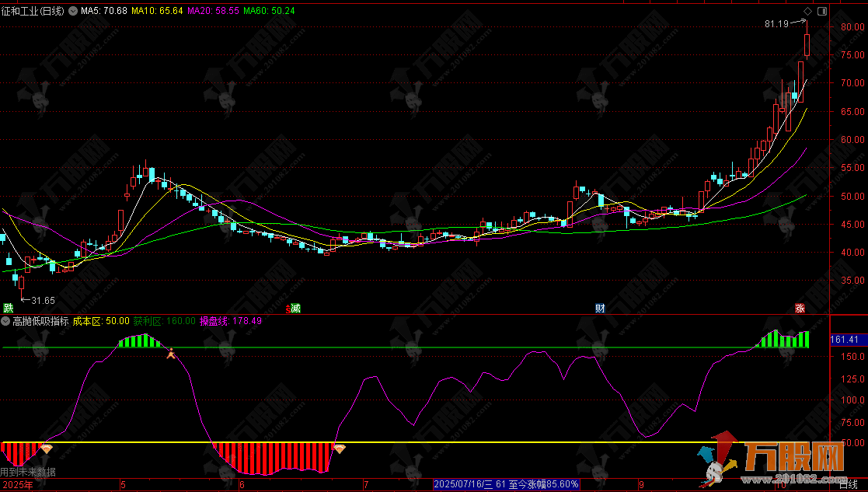
Task: Open the 日线 period selector at bottom-right
Action: click(x=849, y=485)
